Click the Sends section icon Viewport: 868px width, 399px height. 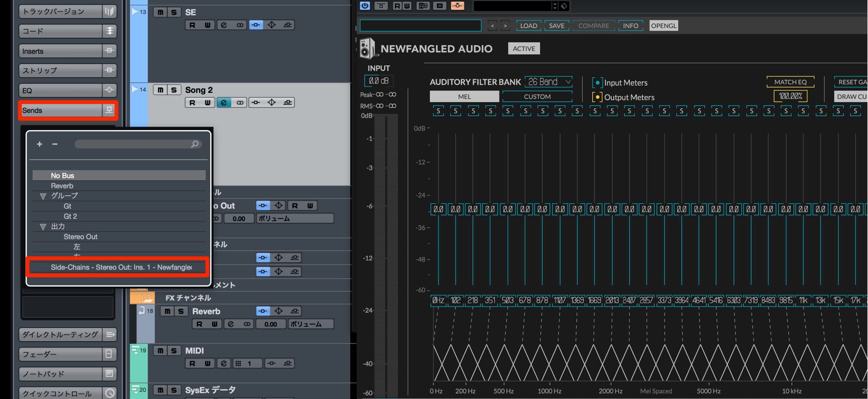coord(108,110)
